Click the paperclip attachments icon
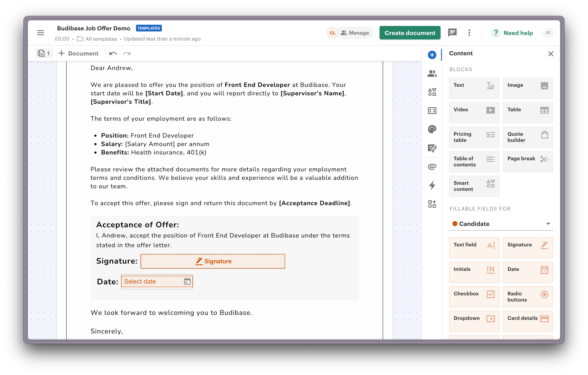Viewport: 588px width, 375px height. click(432, 167)
